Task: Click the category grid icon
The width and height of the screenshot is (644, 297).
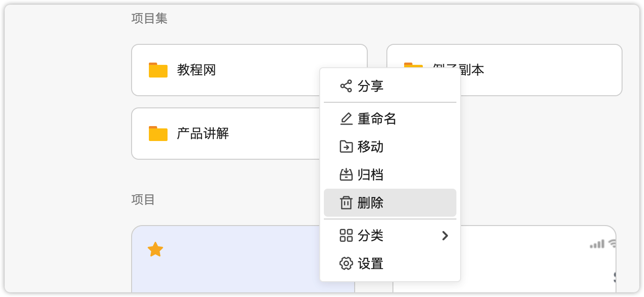Action: [346, 235]
